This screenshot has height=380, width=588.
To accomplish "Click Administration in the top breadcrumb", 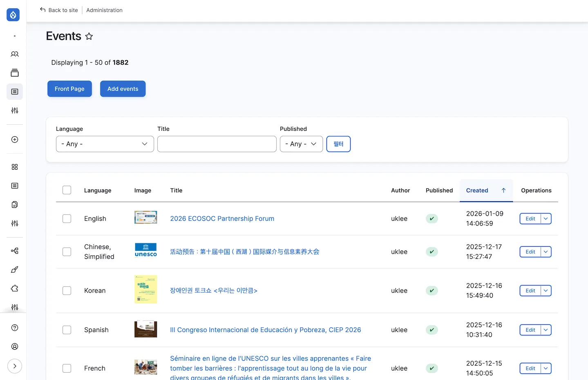I will (104, 10).
